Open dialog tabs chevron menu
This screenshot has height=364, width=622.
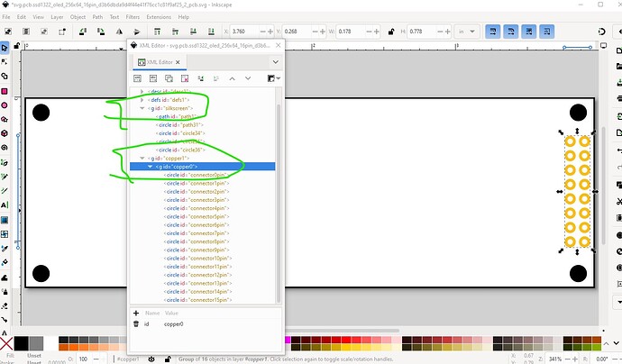(275, 62)
